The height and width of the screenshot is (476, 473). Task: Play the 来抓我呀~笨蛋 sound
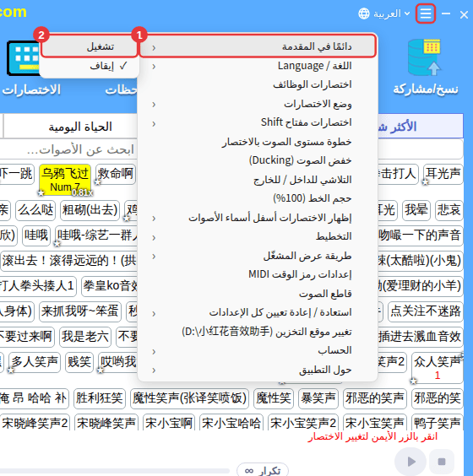tap(80, 311)
